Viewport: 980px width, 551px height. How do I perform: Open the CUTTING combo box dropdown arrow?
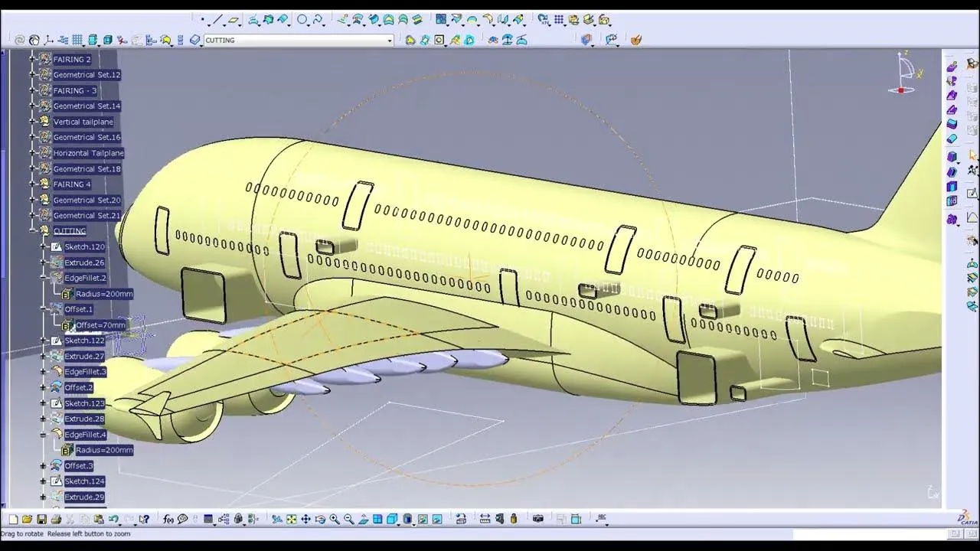(x=389, y=41)
